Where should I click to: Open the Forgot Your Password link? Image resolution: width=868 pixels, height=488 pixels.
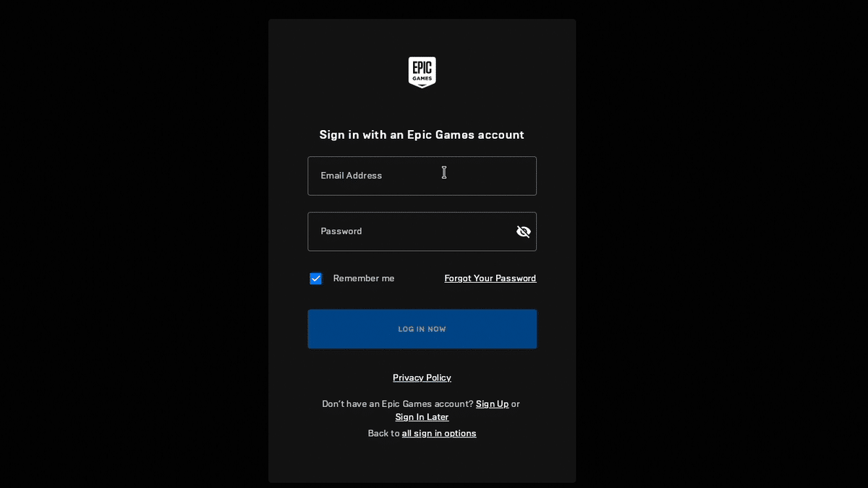click(x=490, y=278)
